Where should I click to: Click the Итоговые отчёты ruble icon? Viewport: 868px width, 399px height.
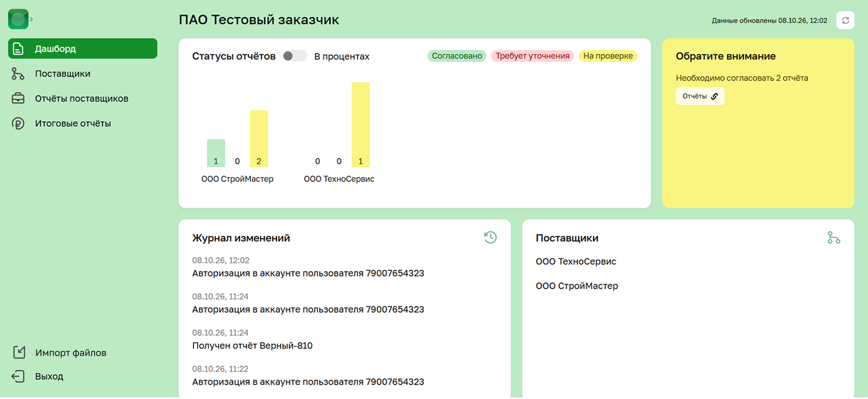(x=18, y=123)
